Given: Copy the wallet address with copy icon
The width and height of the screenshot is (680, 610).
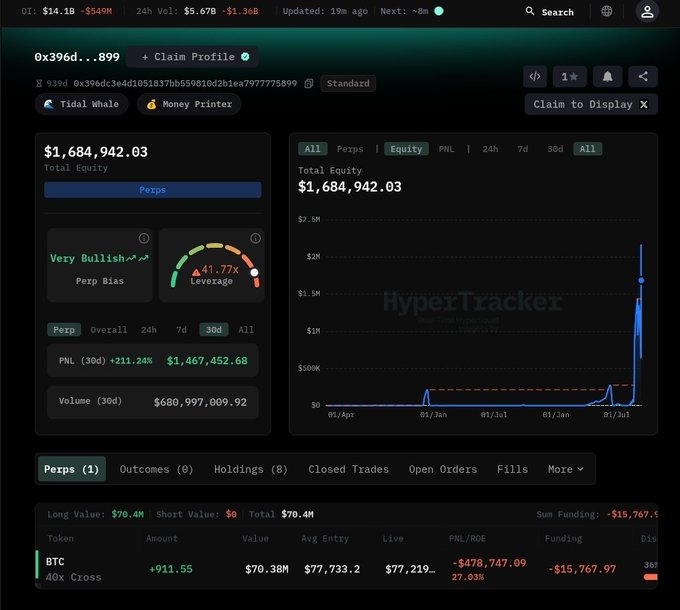Looking at the screenshot, I should pos(309,84).
